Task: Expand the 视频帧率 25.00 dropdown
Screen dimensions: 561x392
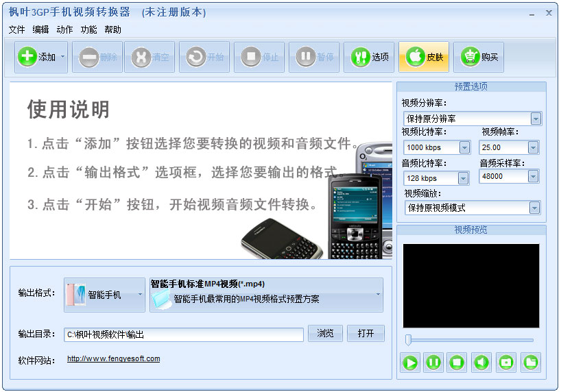Action: tap(533, 147)
